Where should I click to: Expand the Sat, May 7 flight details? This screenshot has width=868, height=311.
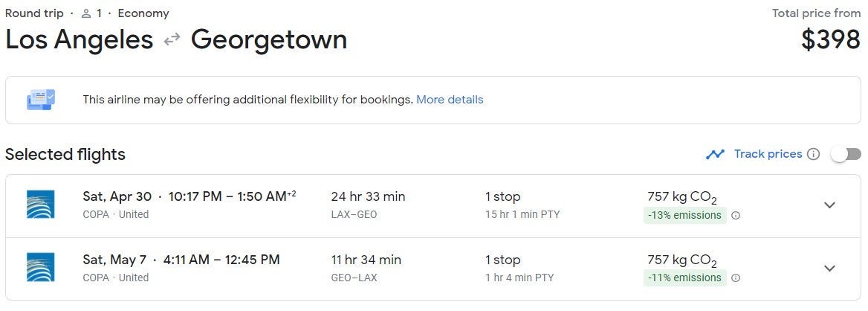pos(830,269)
